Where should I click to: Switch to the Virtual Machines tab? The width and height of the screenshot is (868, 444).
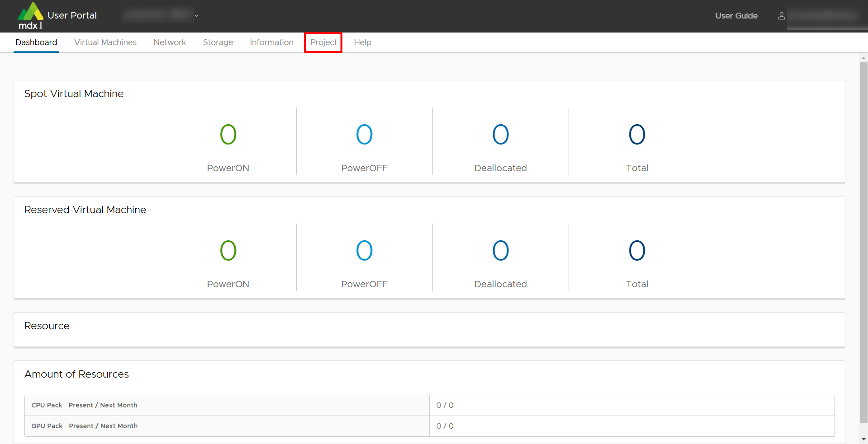pos(105,42)
